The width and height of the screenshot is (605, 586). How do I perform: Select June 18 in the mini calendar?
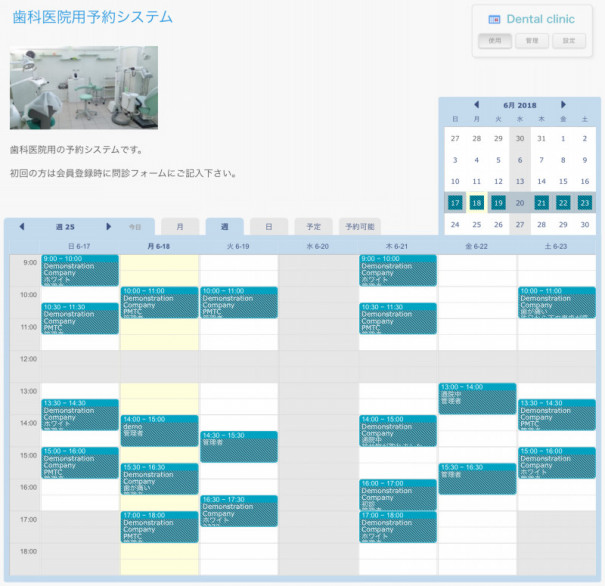coord(477,203)
